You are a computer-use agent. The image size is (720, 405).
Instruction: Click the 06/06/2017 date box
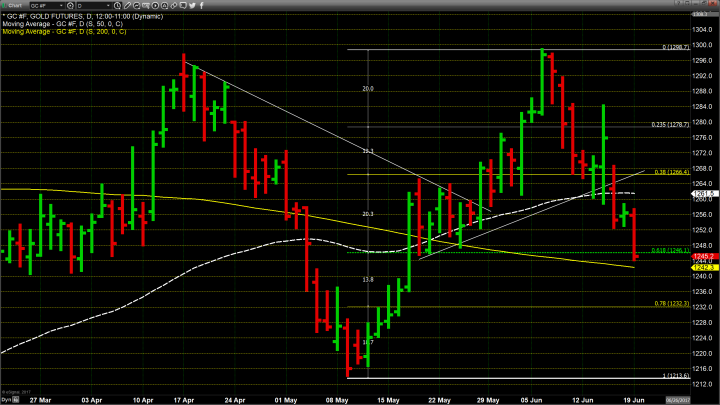678,400
